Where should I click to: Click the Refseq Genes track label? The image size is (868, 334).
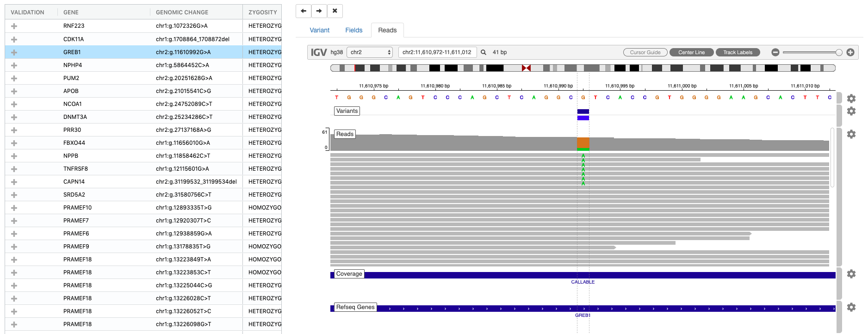click(x=355, y=307)
